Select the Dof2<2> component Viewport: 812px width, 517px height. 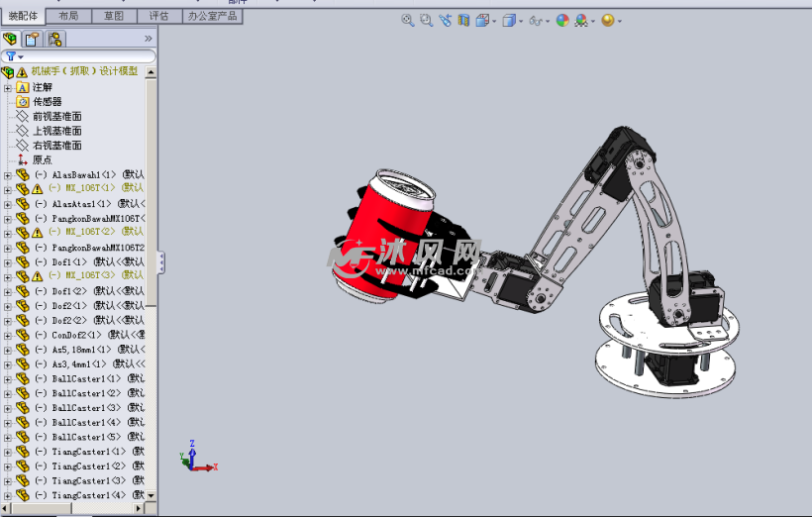click(89, 320)
